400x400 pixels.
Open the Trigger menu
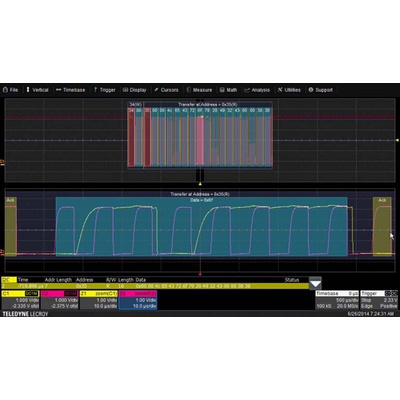(x=104, y=90)
